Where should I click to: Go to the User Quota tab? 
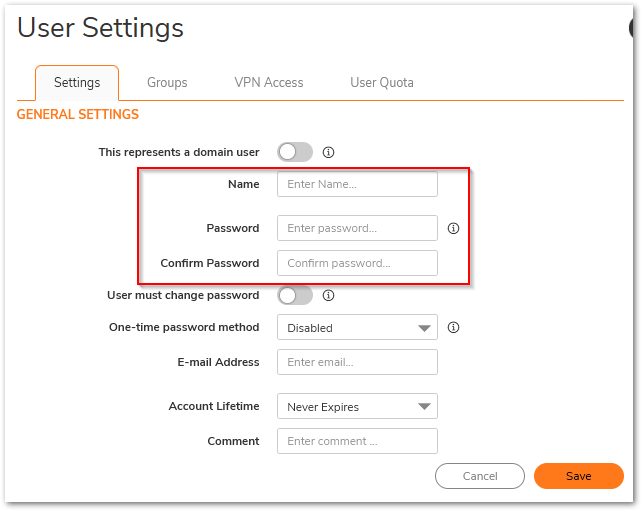pos(382,82)
